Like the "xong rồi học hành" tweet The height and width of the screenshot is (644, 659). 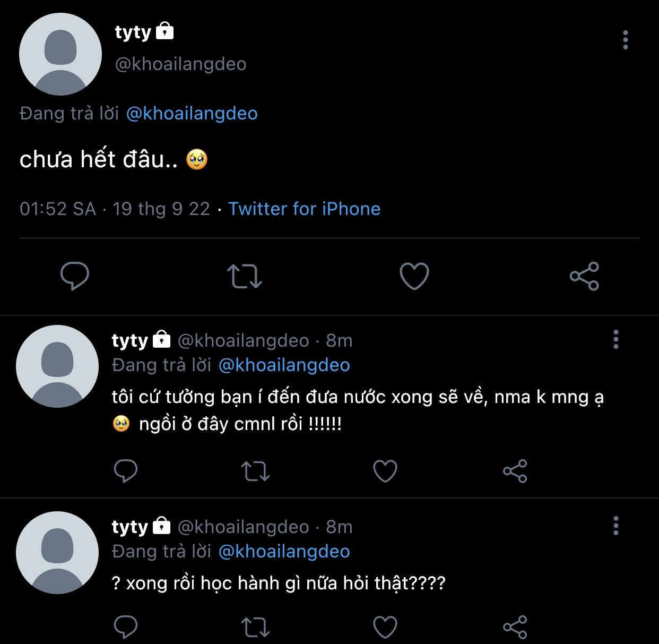[385, 628]
